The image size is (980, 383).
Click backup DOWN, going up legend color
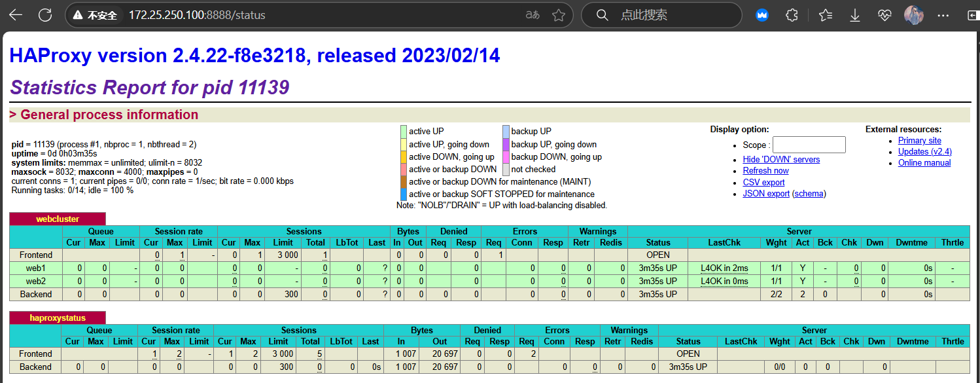(506, 156)
